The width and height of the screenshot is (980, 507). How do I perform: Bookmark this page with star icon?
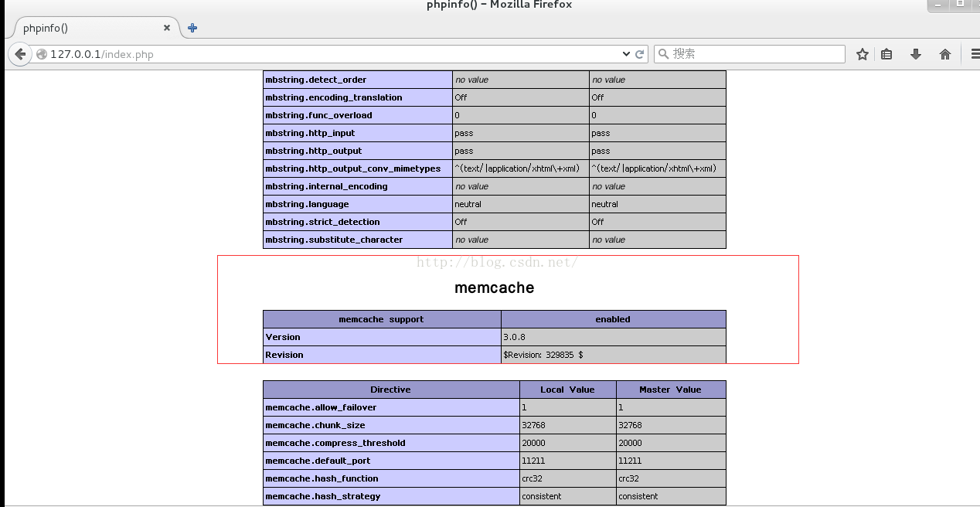863,54
